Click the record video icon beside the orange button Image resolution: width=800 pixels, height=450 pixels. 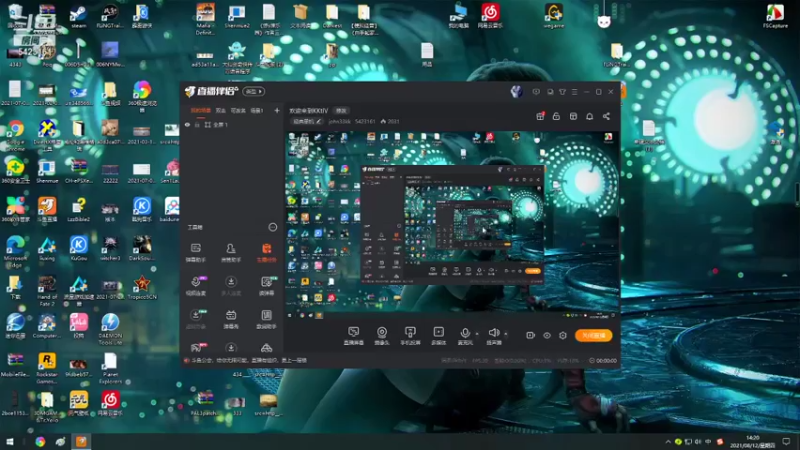[530, 335]
